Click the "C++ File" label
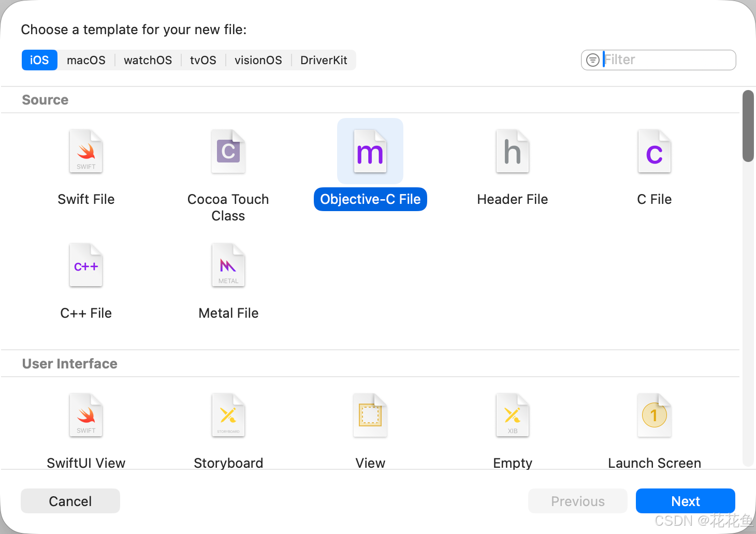The height and width of the screenshot is (534, 756). tap(86, 313)
